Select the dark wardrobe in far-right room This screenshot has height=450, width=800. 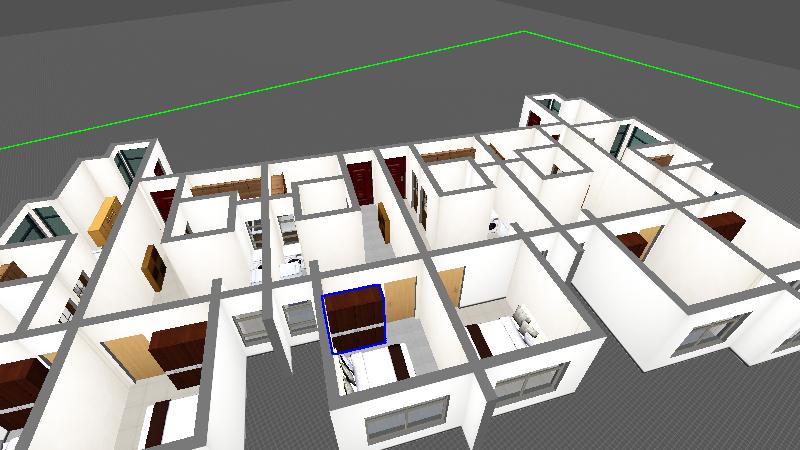(x=722, y=226)
